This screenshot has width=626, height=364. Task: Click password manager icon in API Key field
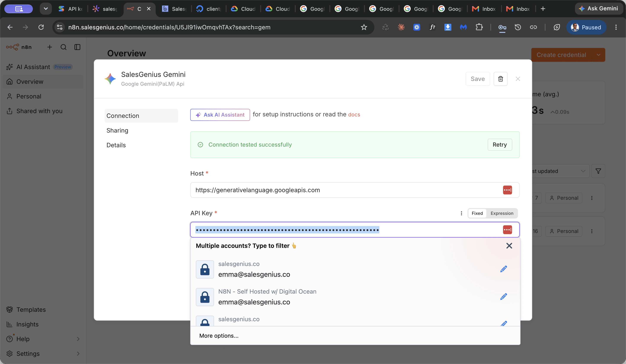[x=507, y=230]
